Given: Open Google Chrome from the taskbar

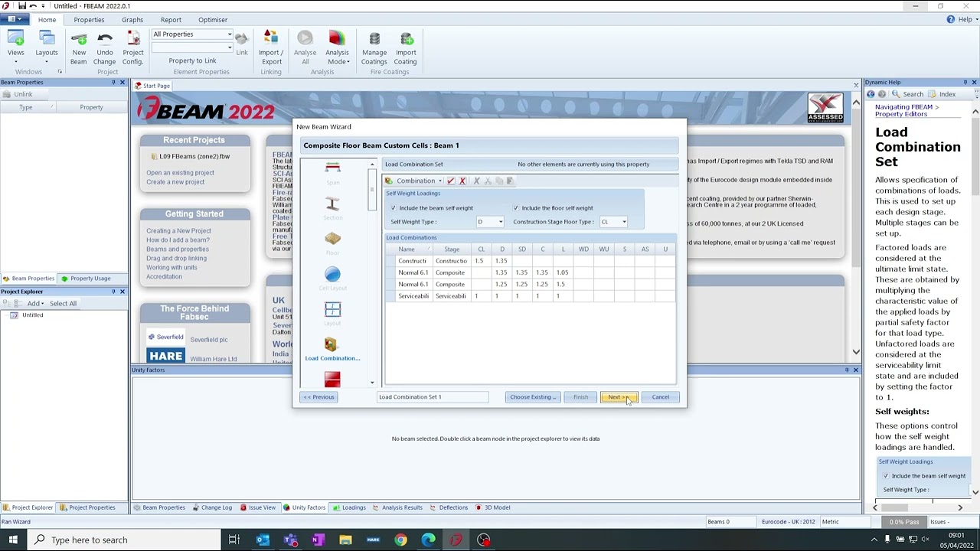Looking at the screenshot, I should coord(400,540).
